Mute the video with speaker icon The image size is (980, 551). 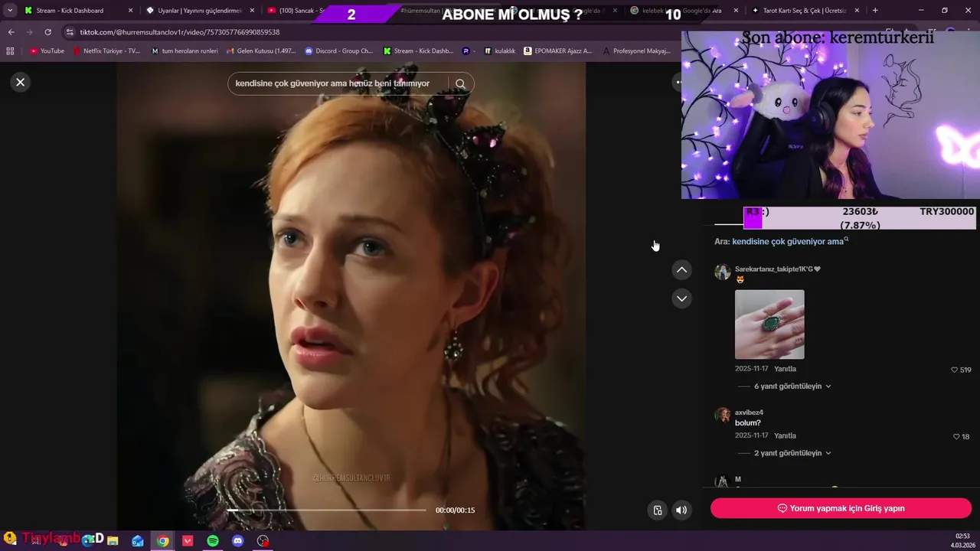(x=681, y=510)
